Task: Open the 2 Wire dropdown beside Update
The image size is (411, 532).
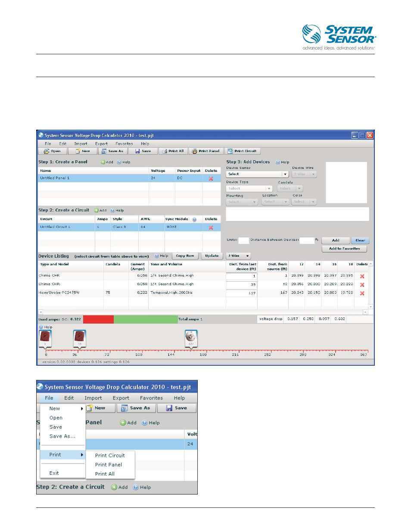Action: pos(239,256)
